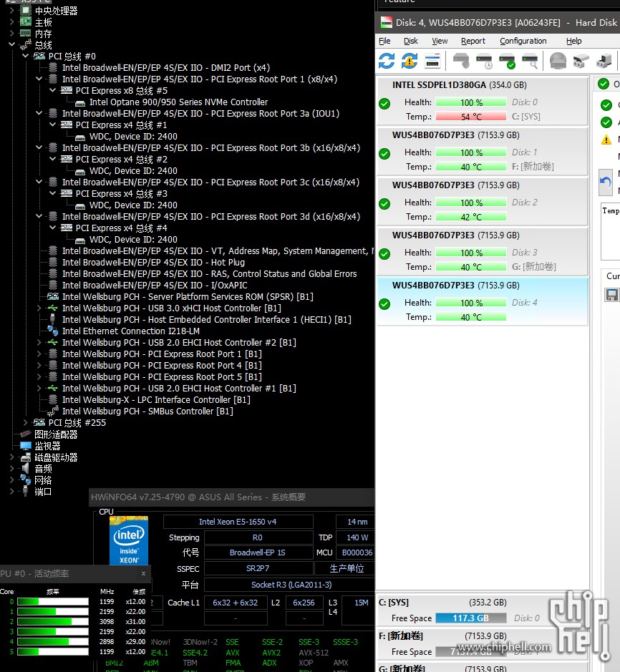This screenshot has width=620, height=672.
Task: Click the speaker icon next to 音频
Action: [26, 469]
